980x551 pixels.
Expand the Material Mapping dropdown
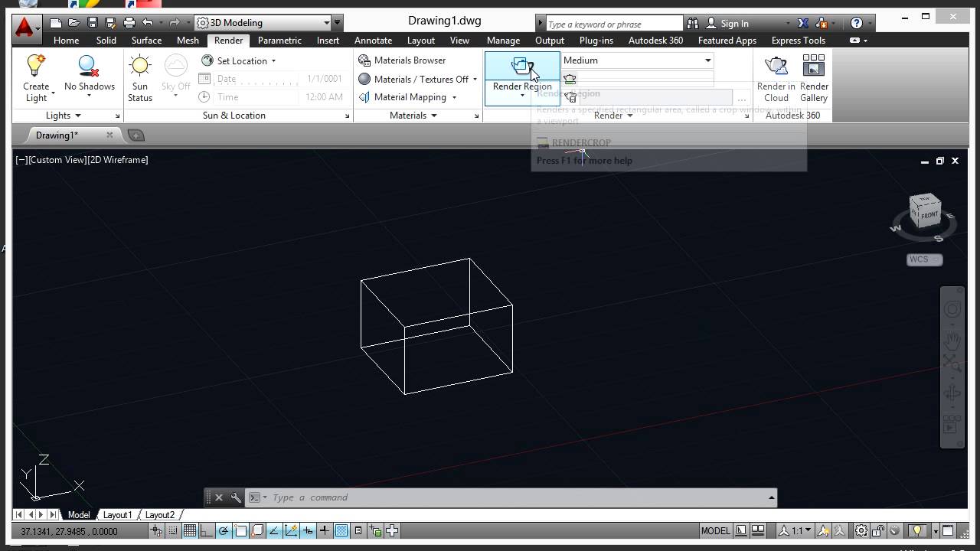tap(454, 97)
